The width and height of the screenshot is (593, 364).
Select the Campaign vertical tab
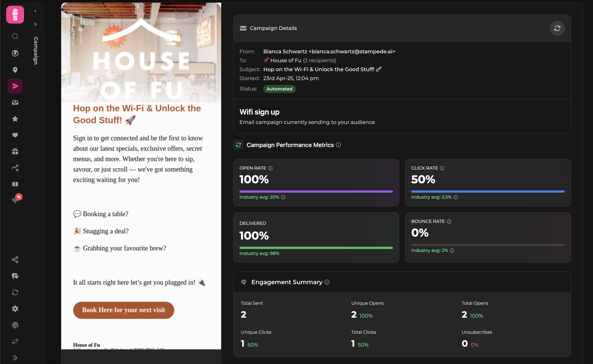coord(36,51)
